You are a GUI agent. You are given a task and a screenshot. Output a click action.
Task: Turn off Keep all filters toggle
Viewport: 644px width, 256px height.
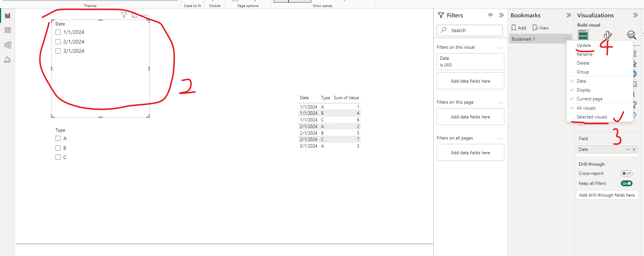626,183
